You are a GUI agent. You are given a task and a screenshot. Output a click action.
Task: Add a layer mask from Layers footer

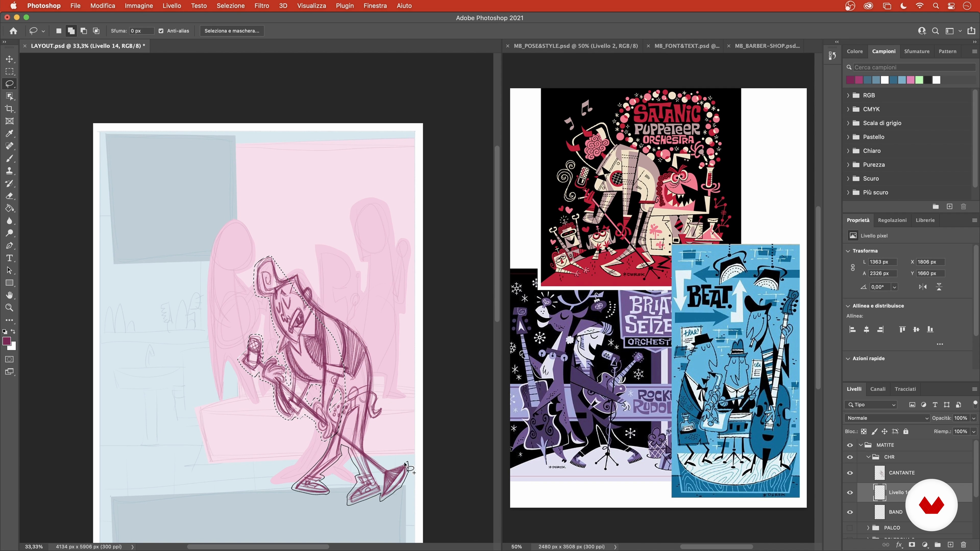point(912,545)
